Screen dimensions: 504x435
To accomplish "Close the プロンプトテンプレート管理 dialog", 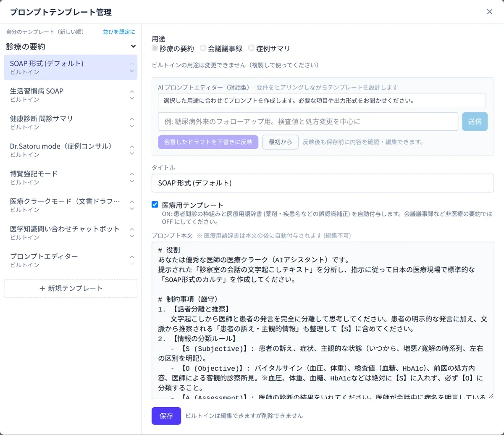I will click(x=490, y=12).
